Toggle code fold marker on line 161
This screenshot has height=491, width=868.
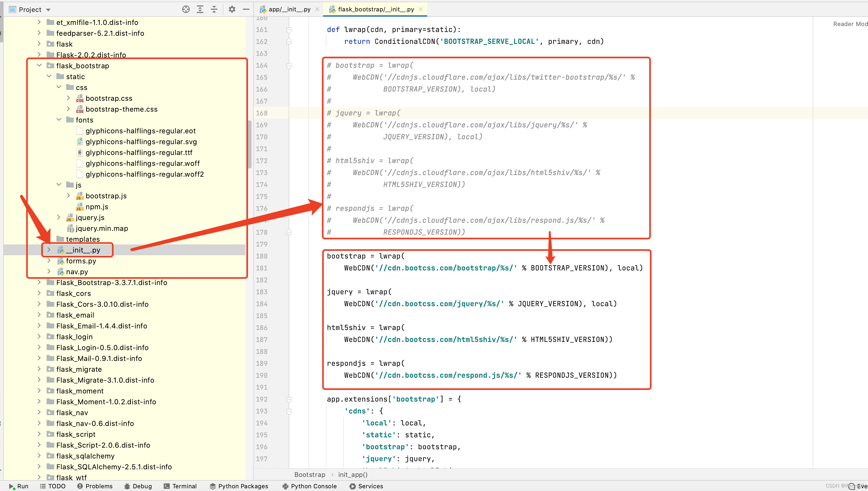(289, 30)
